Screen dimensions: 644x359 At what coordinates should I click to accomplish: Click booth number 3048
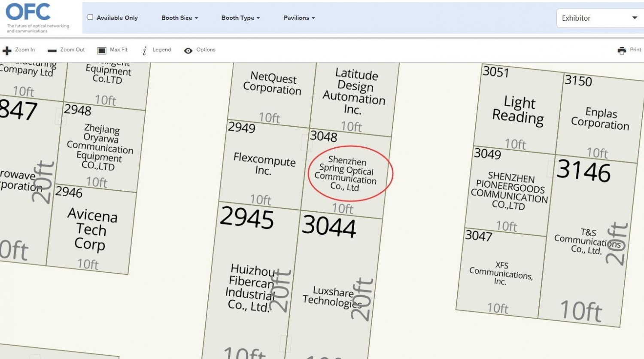[x=324, y=137]
